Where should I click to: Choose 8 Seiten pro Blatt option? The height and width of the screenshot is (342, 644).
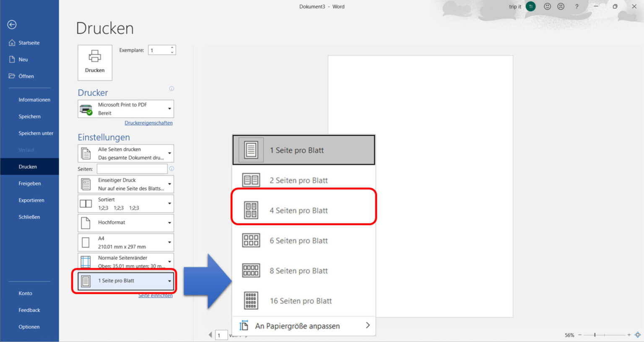click(304, 271)
